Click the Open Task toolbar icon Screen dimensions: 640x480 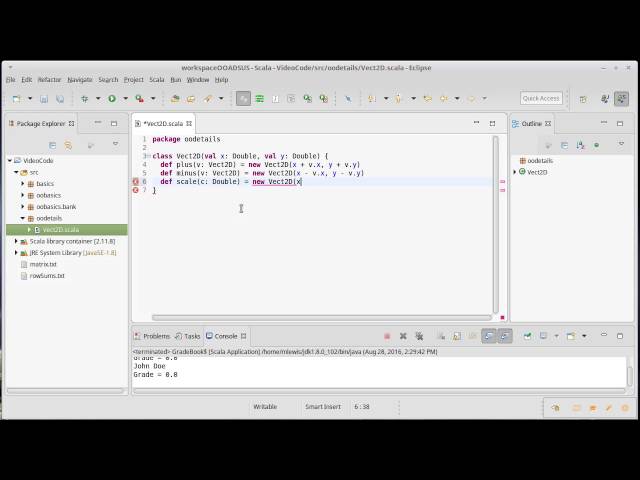click(191, 98)
